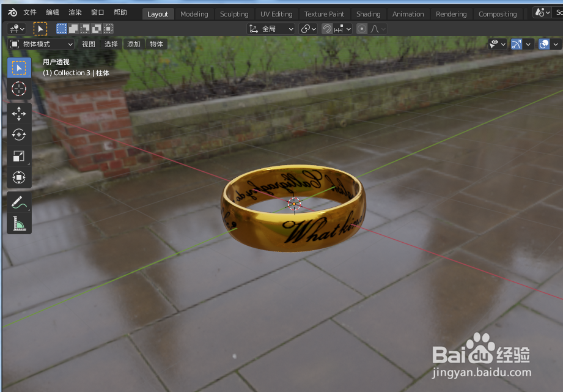The height and width of the screenshot is (392, 563).
Task: Select the 3D Cursor tool
Action: pos(19,89)
